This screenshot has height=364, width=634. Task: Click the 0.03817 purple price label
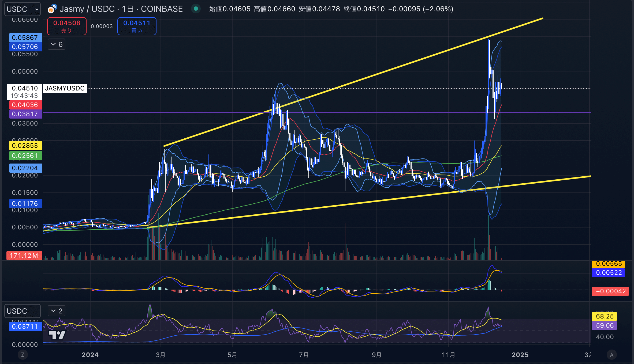[25, 114]
